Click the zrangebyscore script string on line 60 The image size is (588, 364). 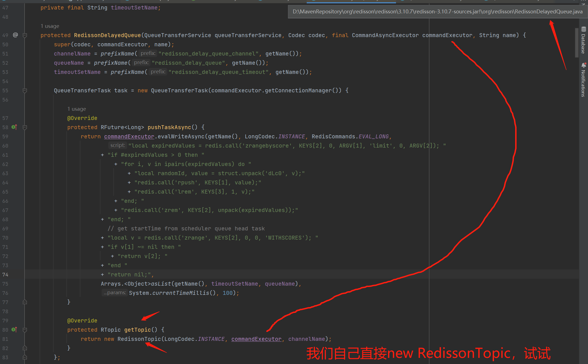(x=287, y=146)
